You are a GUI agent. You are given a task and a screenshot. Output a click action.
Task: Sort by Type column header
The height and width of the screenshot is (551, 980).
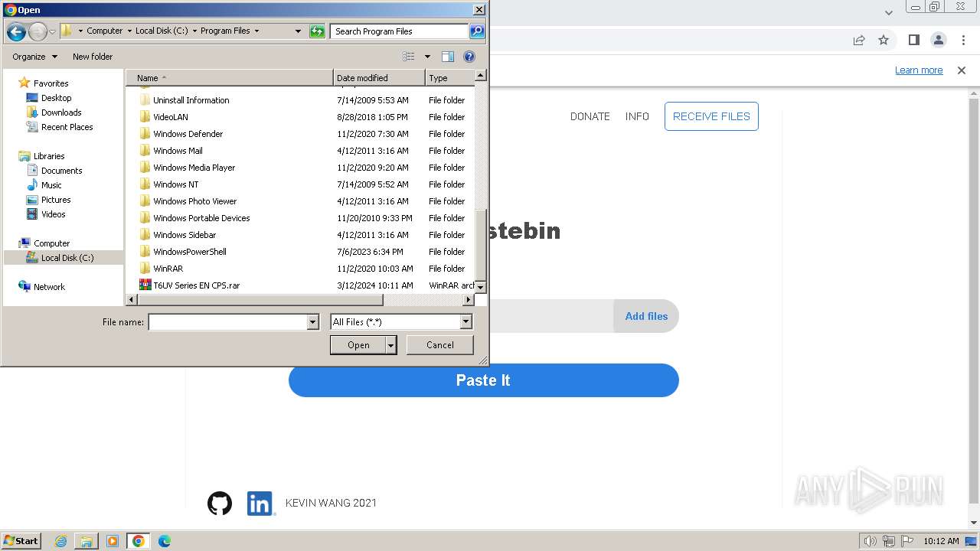pos(450,78)
